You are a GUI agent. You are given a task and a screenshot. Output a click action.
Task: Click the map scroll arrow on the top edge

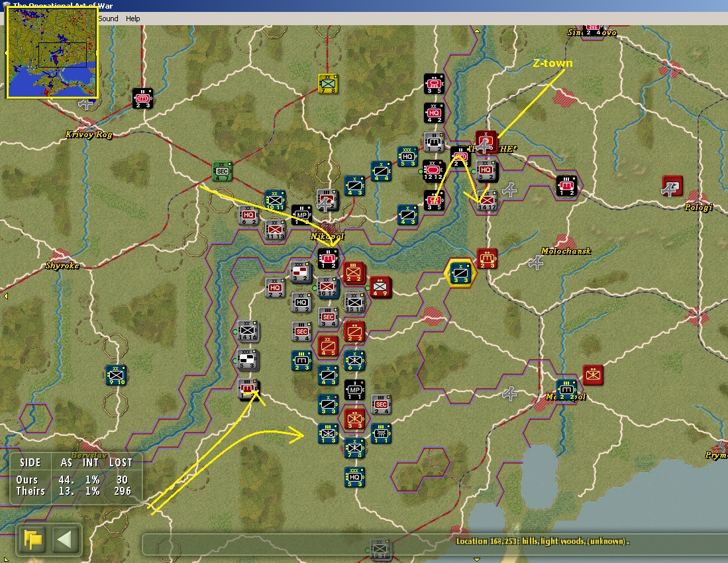pos(477,32)
